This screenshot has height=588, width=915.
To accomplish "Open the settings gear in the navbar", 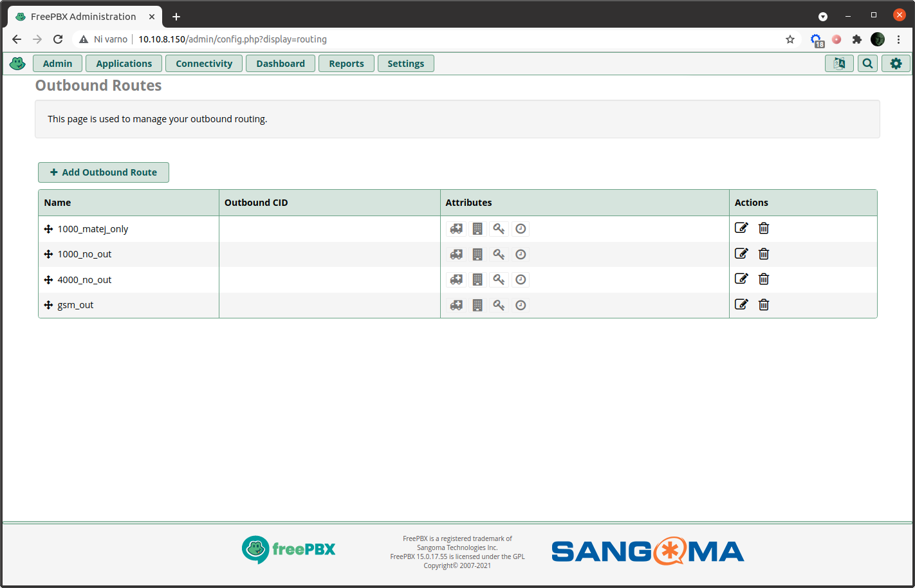I will (896, 63).
